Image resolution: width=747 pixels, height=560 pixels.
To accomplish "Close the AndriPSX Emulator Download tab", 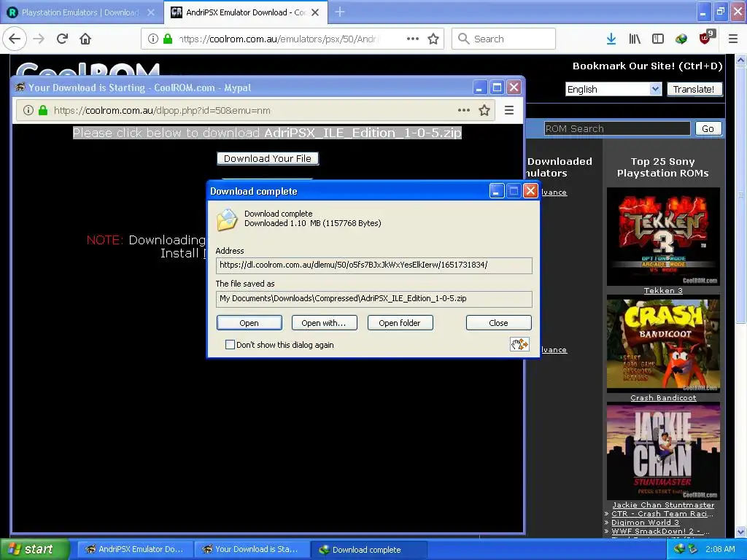I will 315,12.
